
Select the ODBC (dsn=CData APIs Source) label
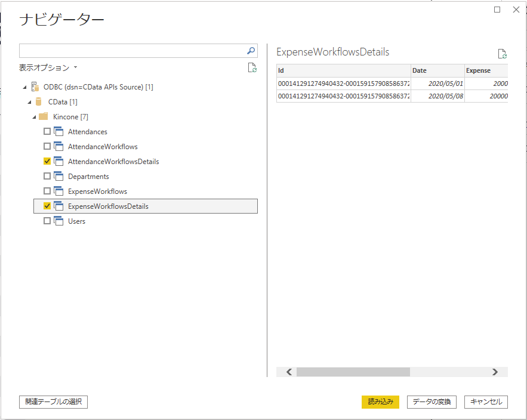point(98,87)
